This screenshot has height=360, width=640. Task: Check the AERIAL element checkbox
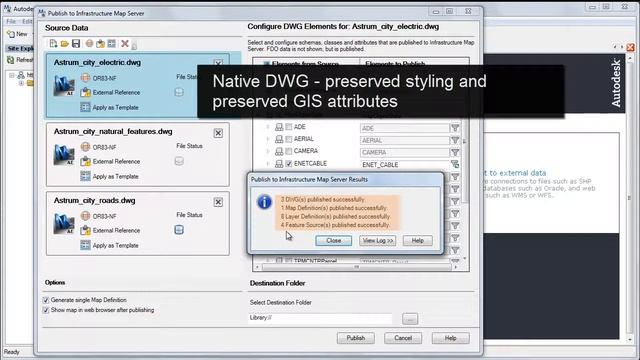pos(289,139)
